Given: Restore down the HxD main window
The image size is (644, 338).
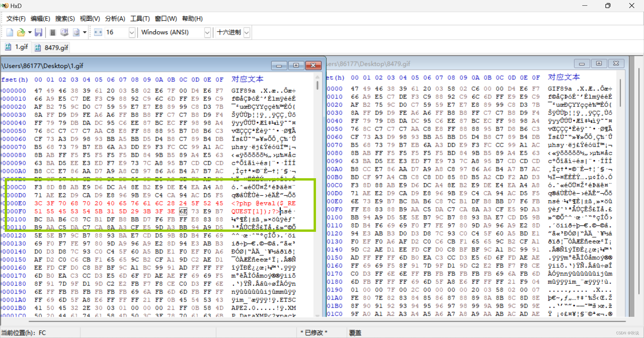Looking at the screenshot, I should pyautogui.click(x=608, y=6).
